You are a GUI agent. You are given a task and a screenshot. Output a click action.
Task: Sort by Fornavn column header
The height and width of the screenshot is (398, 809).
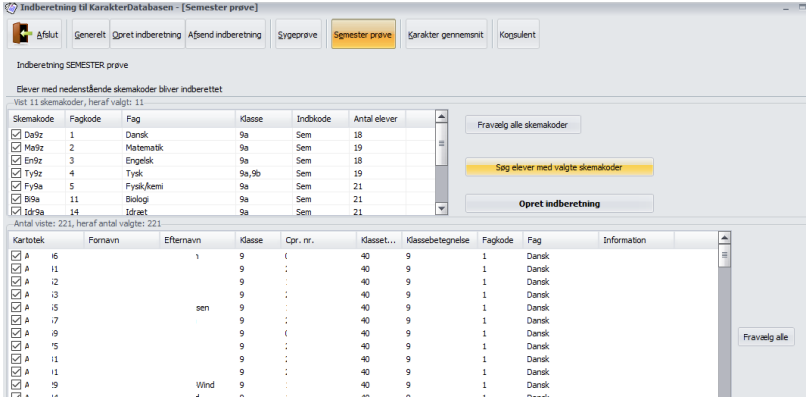click(x=121, y=240)
